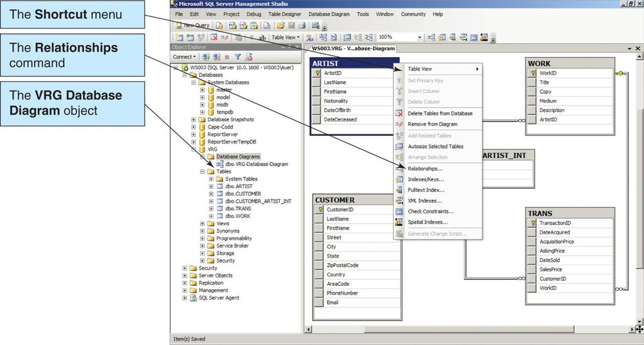
Task: Choose Autosize Selected Tables in shortcut menu
Action: (438, 146)
